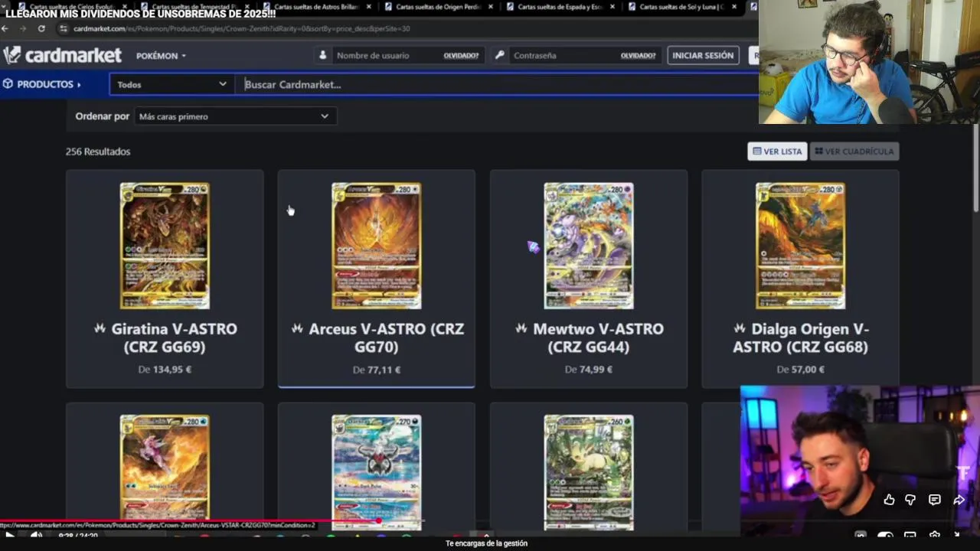
Task: Open Arceus V-ASTRO (CRZ GG70) title link
Action: [386, 337]
